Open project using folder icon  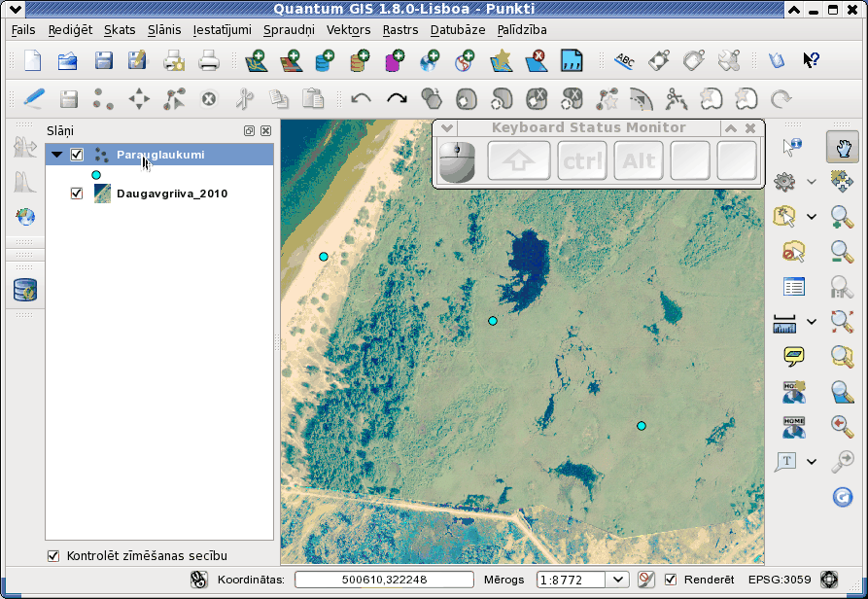pos(67,60)
